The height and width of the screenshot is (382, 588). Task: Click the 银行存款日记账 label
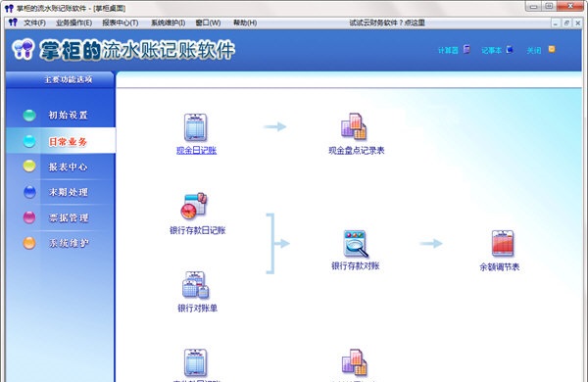tap(198, 230)
